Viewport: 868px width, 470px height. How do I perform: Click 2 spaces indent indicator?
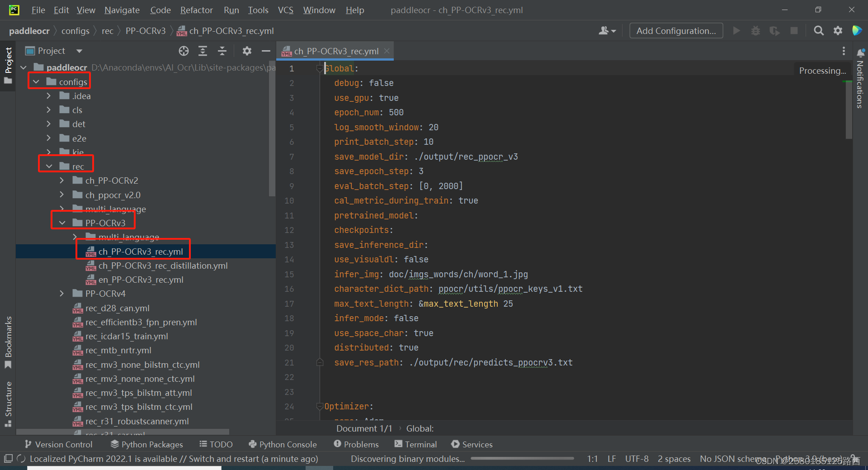point(674,459)
